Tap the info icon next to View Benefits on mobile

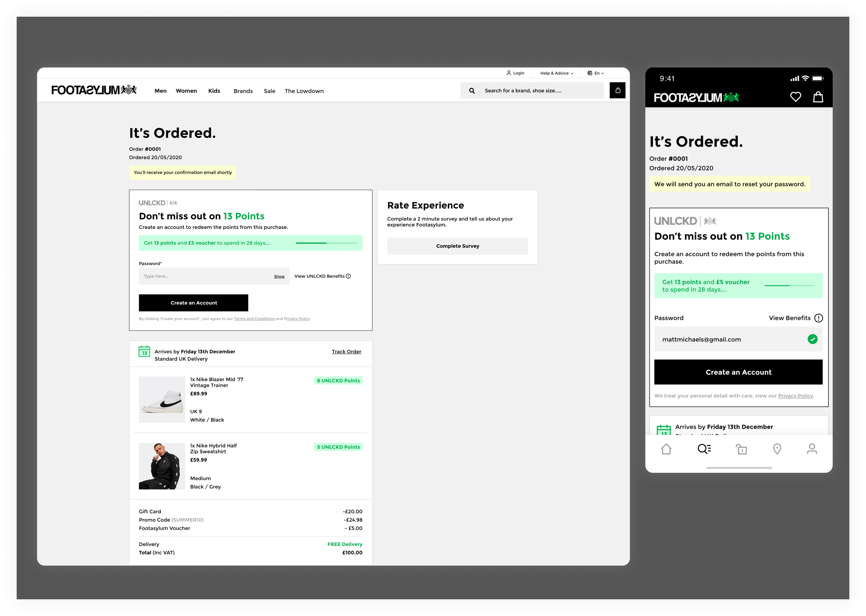pos(819,318)
